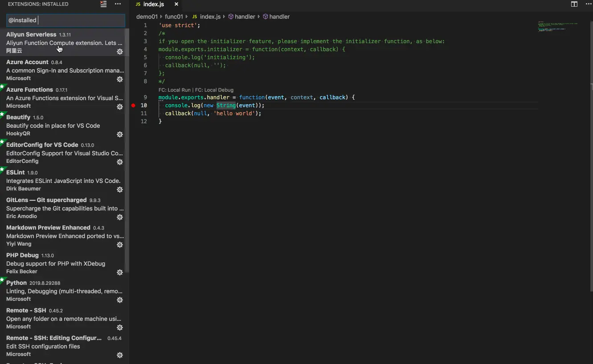This screenshot has height=364, width=593.
Task: Open the manage gear for Beautify
Action: 120,134
